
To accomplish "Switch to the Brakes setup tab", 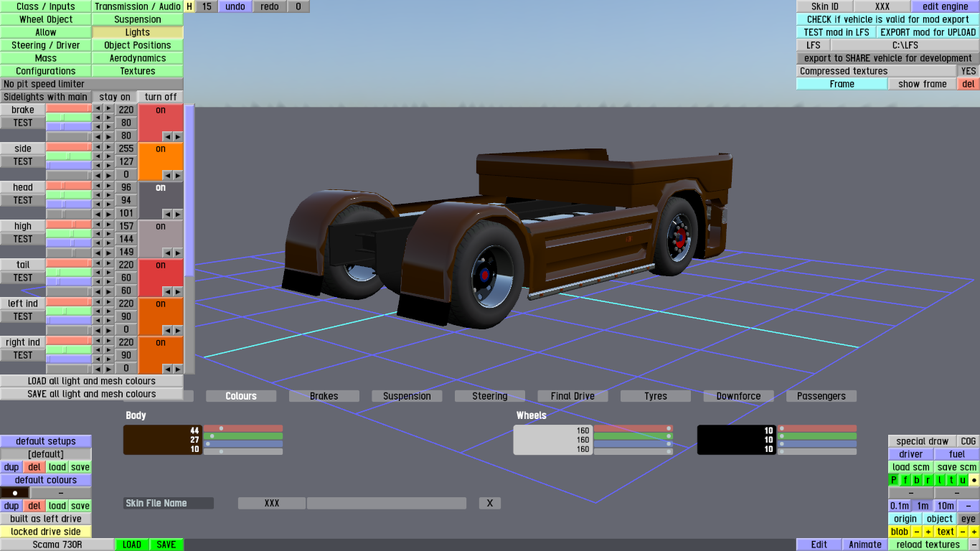I will (x=324, y=396).
